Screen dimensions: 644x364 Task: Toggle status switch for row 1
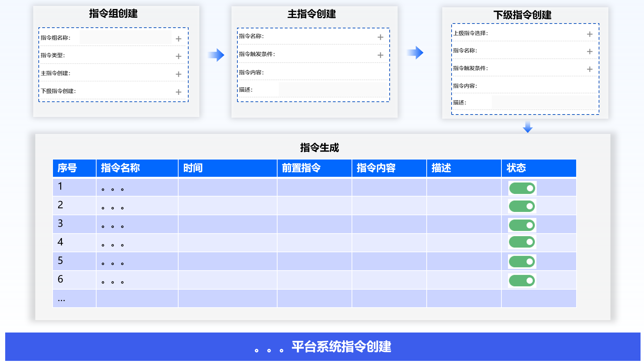click(x=522, y=188)
